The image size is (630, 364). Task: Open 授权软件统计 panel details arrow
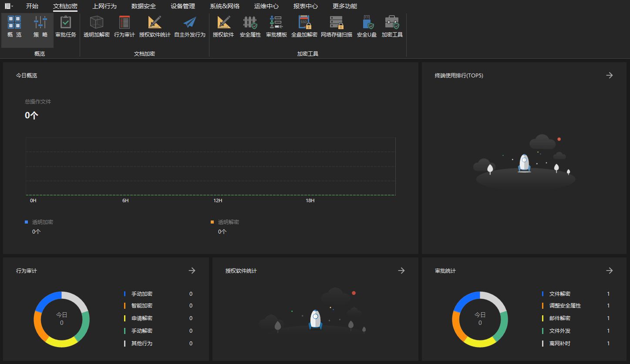[401, 270]
